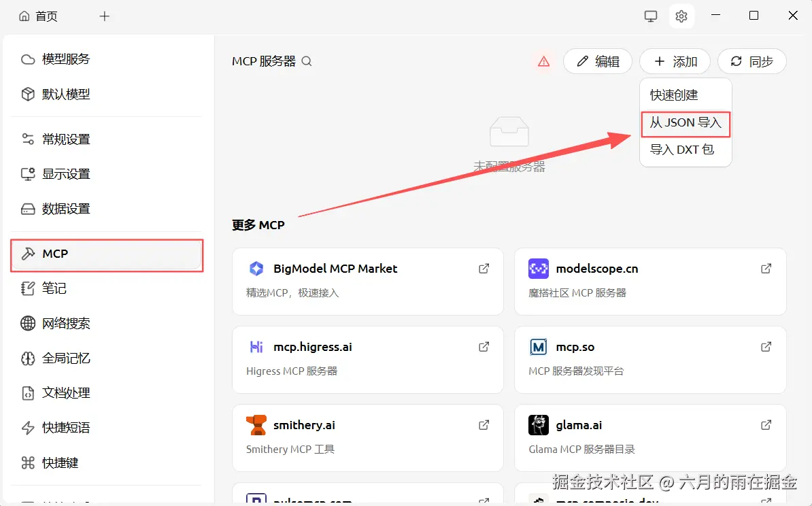Add a new tab with plus icon
This screenshot has width=812, height=506.
[x=104, y=16]
